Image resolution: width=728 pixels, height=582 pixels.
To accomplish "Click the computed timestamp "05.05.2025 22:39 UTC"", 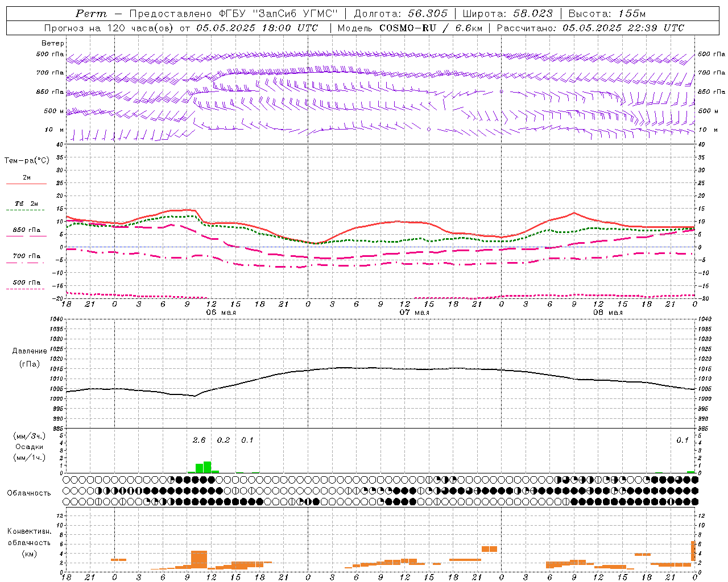I will coord(623,28).
